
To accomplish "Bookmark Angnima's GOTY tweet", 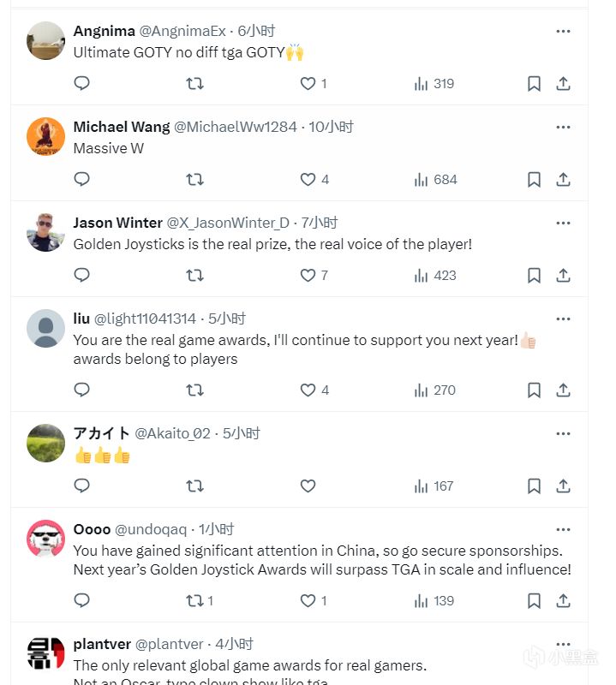I will tap(534, 84).
